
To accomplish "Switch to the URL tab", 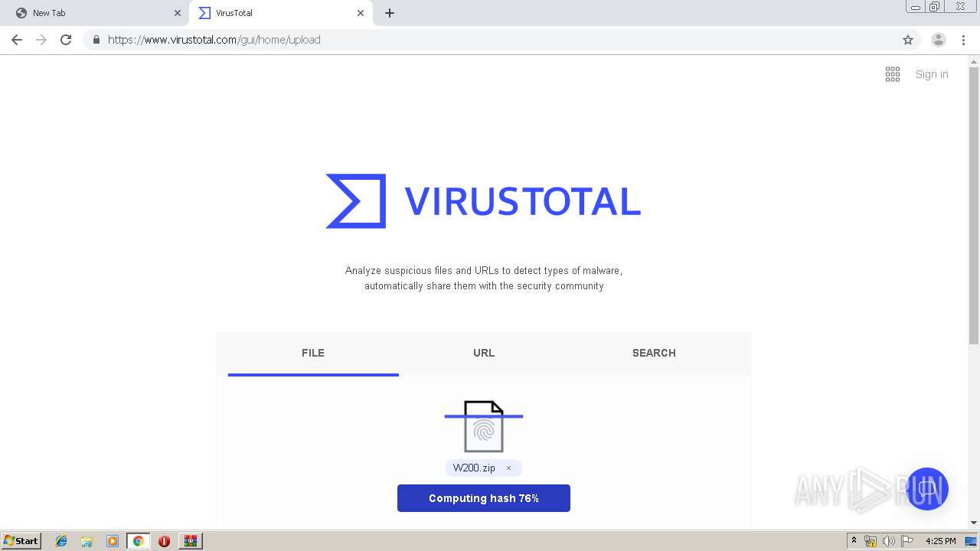I will pyautogui.click(x=484, y=353).
